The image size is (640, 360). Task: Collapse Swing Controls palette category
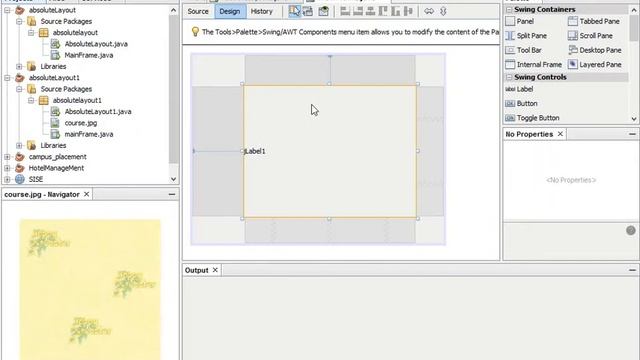tap(509, 77)
